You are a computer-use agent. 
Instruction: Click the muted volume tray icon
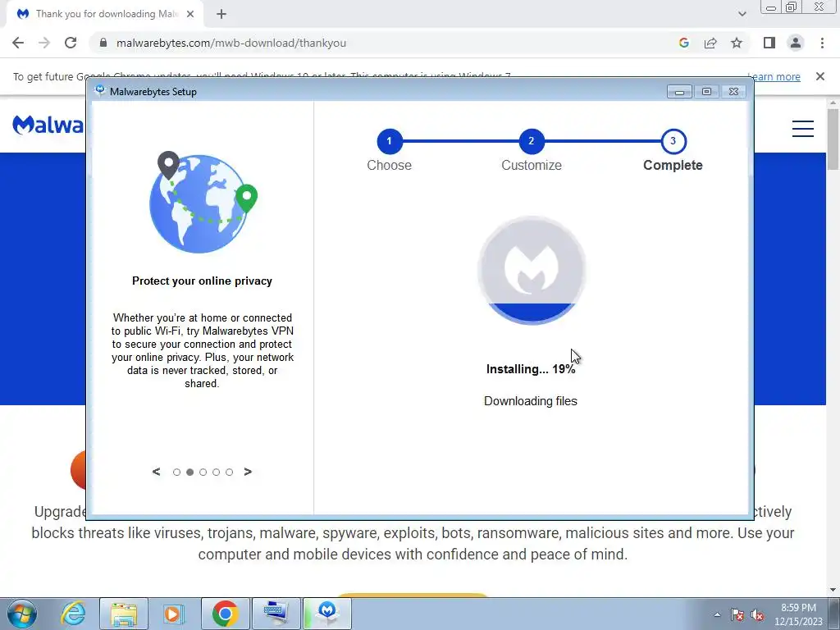[757, 614]
